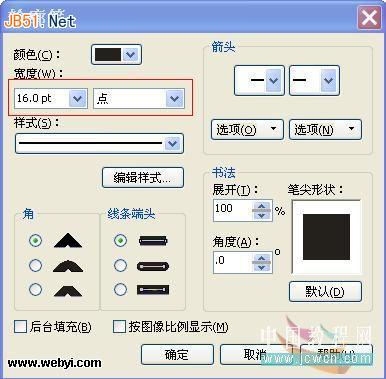The width and height of the screenshot is (386, 379).
Task: Select the rounded corner radio button
Action: coord(35,265)
